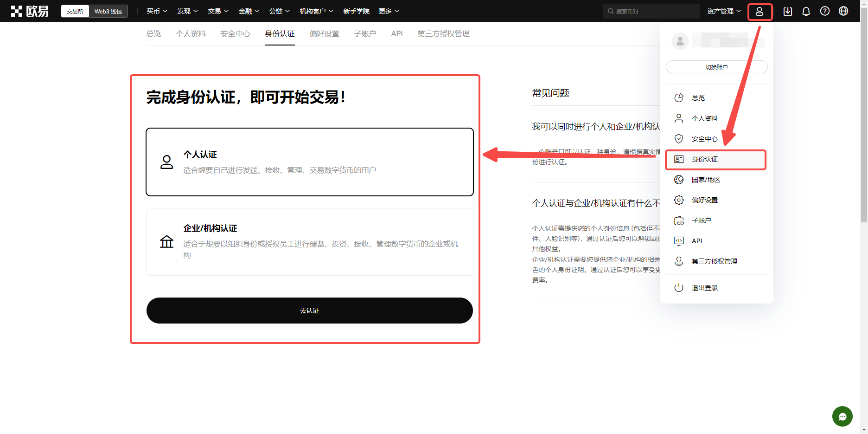
Task: Click the bank building icon in 企业/机构认证 card
Action: (x=166, y=242)
